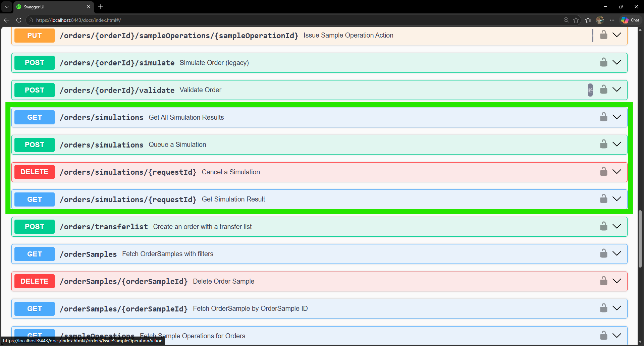Copy the Validate Order path with clipboard icon
The image size is (644, 346).
pos(590,90)
